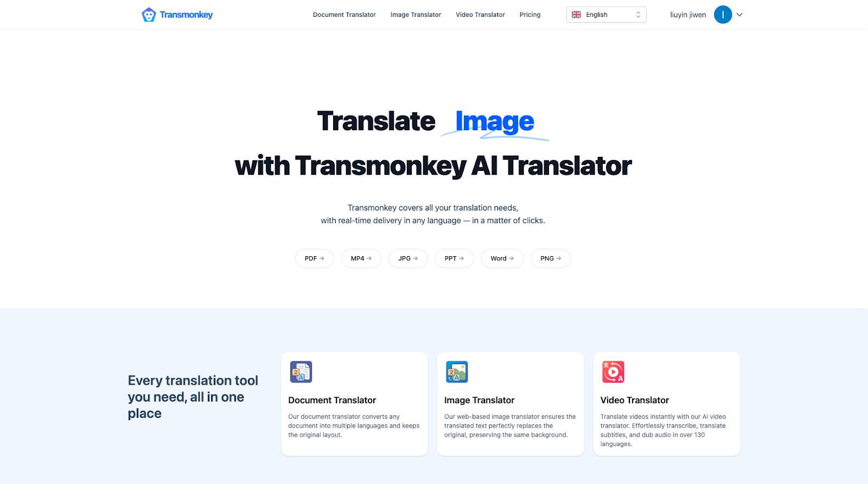Image resolution: width=868 pixels, height=484 pixels.
Task: Select the MP4 format button
Action: click(361, 258)
